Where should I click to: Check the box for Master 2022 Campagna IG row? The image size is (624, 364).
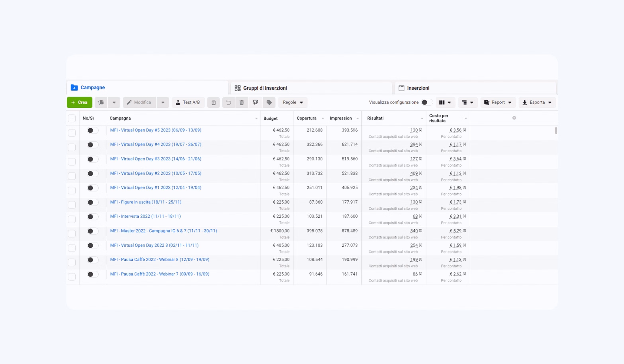[x=72, y=234]
